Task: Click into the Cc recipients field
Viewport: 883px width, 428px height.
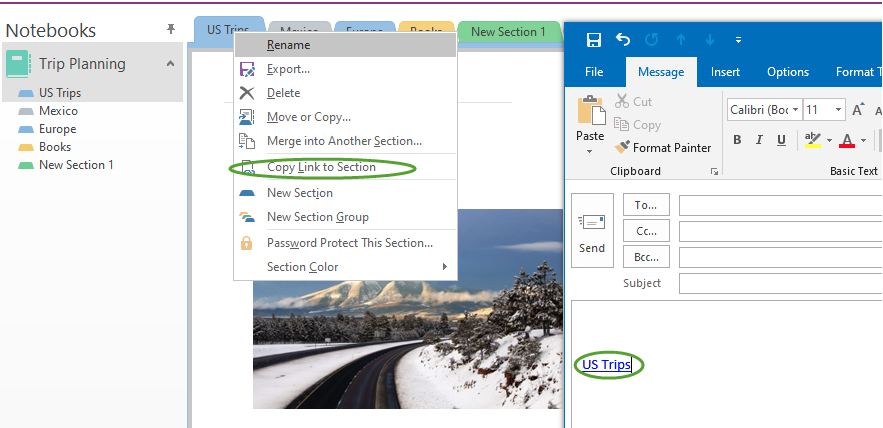Action: (x=781, y=231)
